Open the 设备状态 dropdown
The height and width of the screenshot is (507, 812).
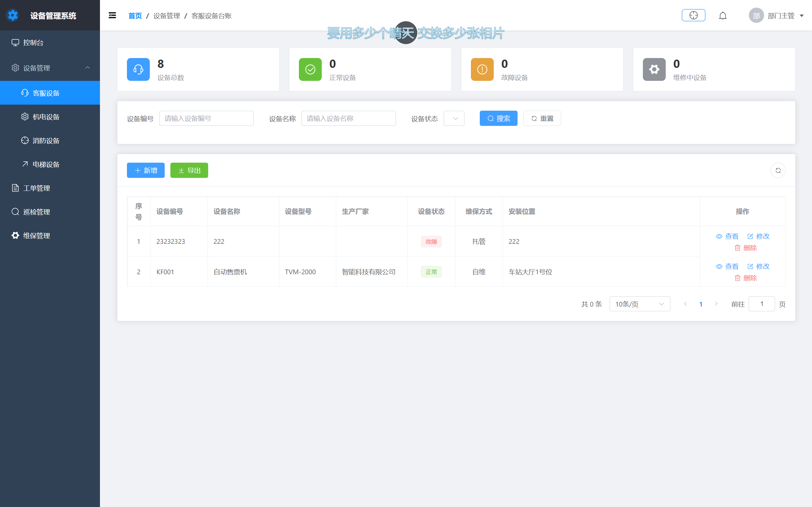pyautogui.click(x=454, y=118)
